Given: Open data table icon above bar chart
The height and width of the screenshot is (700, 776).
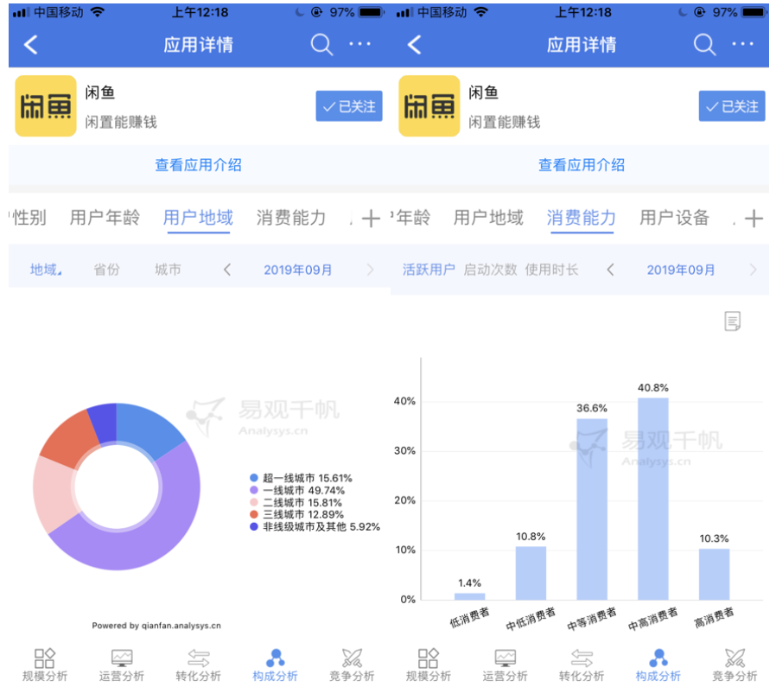Looking at the screenshot, I should [x=733, y=321].
